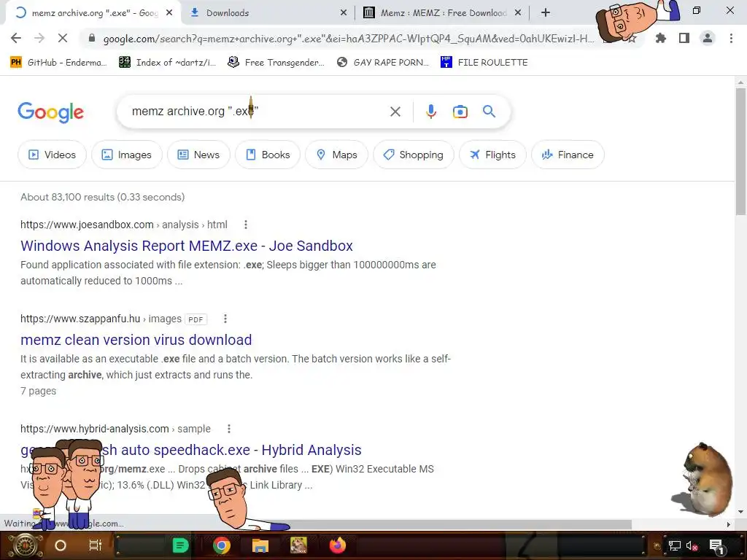Open the GitHub - Enderma... bookmark

pos(58,63)
